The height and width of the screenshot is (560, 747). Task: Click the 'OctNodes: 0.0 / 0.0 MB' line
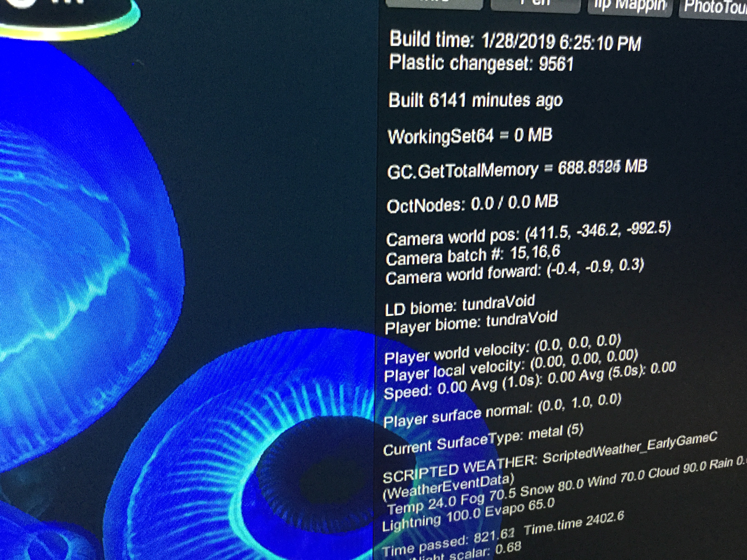[x=472, y=204]
